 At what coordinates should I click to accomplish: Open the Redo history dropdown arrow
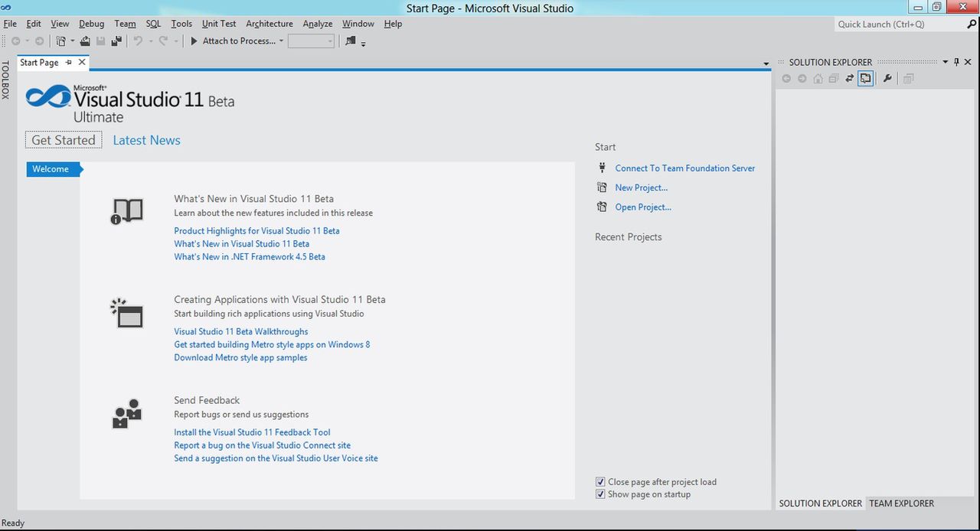coord(175,41)
